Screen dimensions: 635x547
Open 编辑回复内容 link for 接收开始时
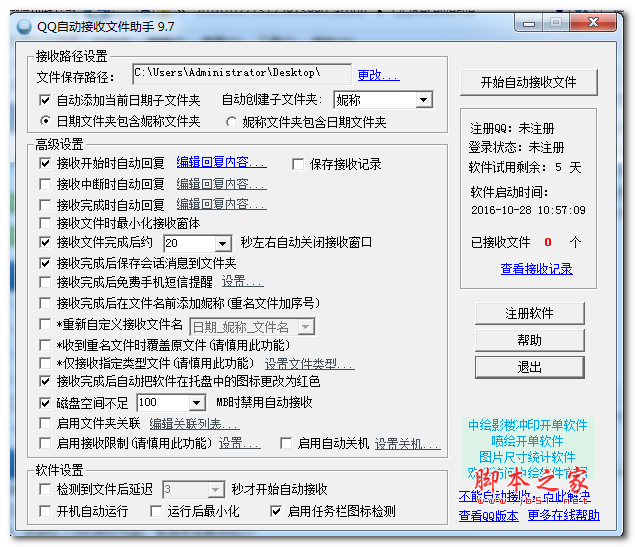(222, 162)
